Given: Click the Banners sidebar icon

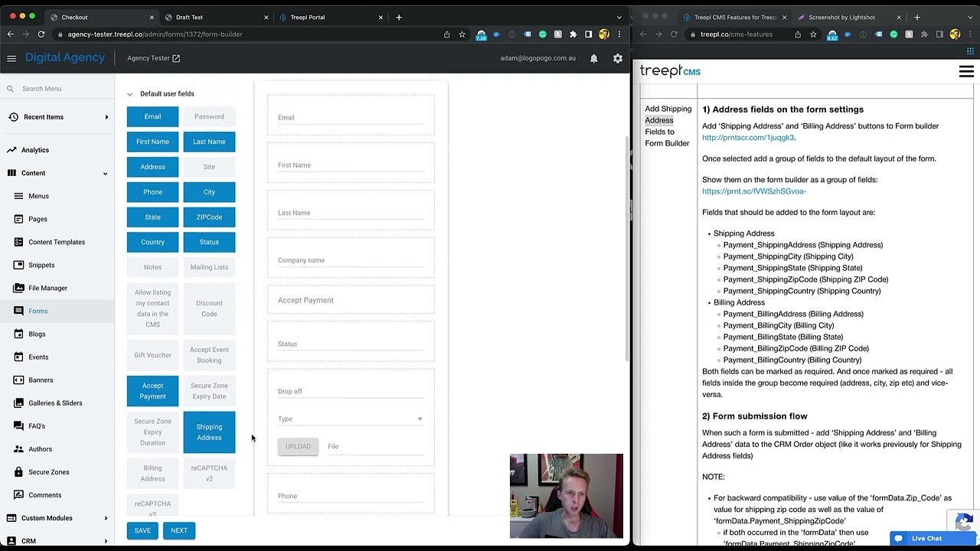Looking at the screenshot, I should [18, 380].
